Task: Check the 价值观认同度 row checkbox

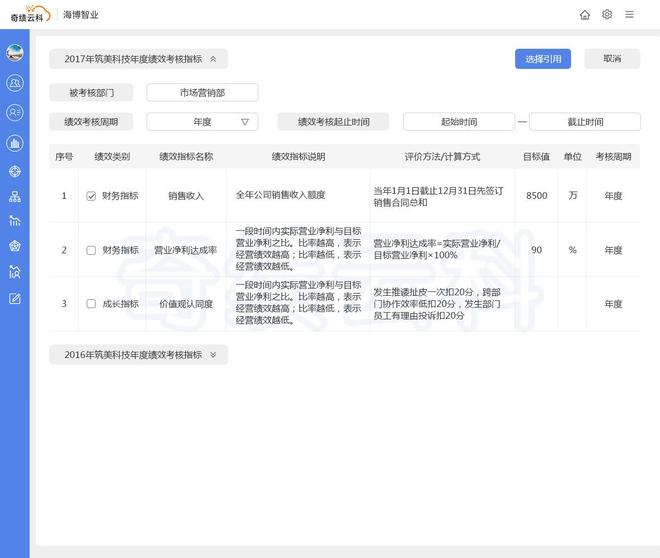Action: [x=91, y=304]
